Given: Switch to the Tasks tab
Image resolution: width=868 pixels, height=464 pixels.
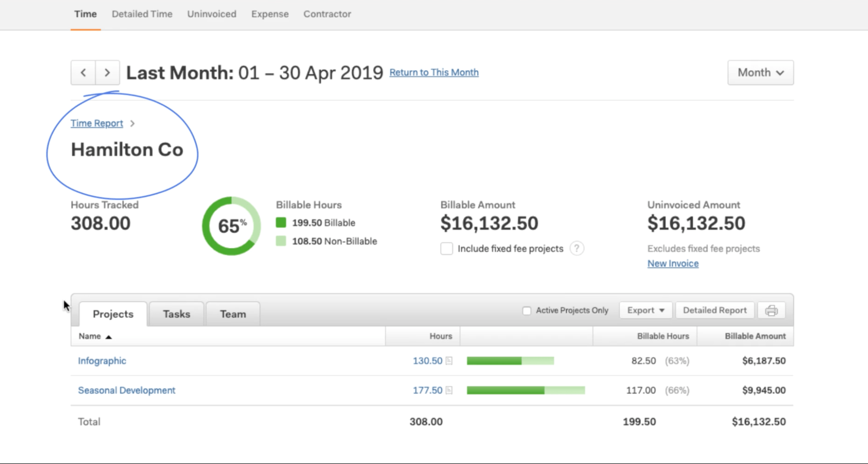Looking at the screenshot, I should pyautogui.click(x=176, y=314).
